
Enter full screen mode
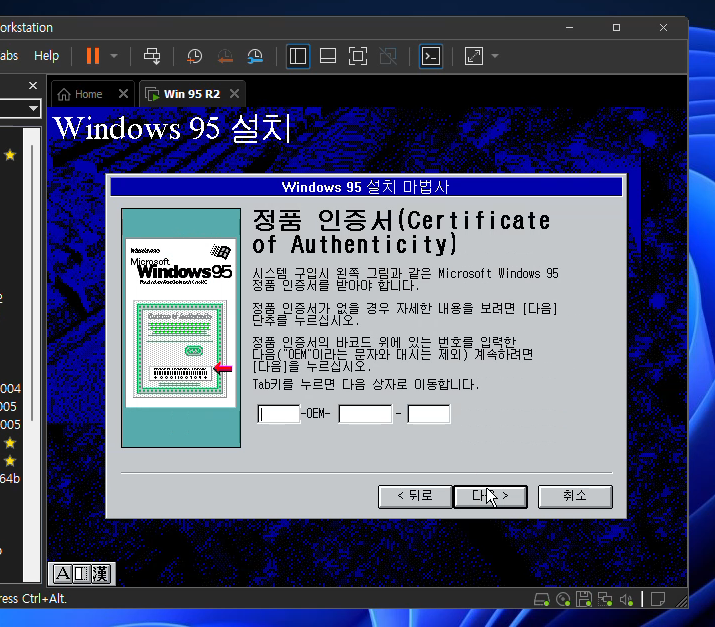[x=358, y=56]
